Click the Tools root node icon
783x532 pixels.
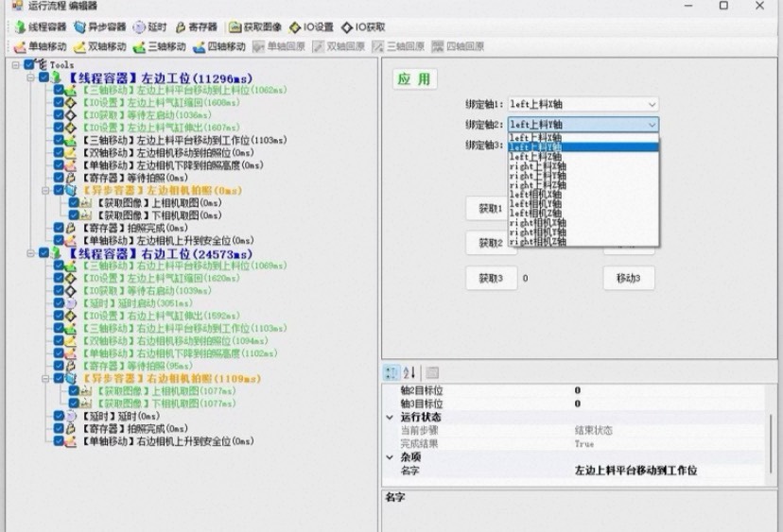42,64
